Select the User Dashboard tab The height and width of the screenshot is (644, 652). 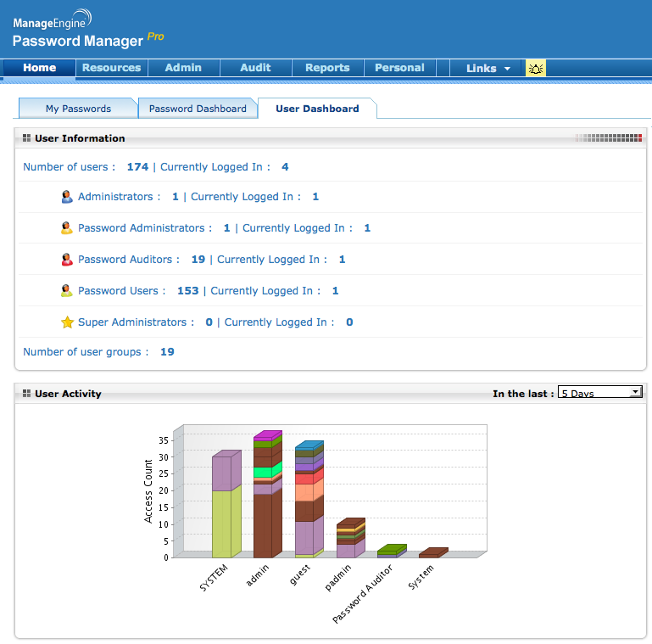[317, 109]
